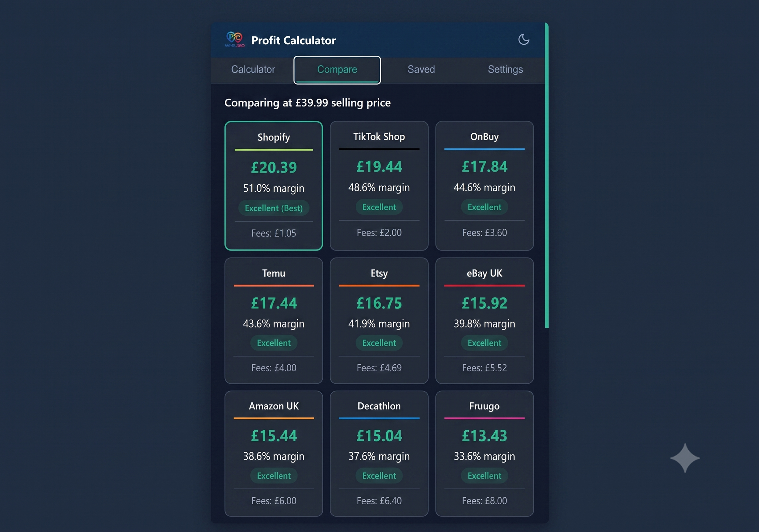Click Shopify's £20.39 profit amount
Image resolution: width=759 pixels, height=532 pixels.
(x=274, y=168)
